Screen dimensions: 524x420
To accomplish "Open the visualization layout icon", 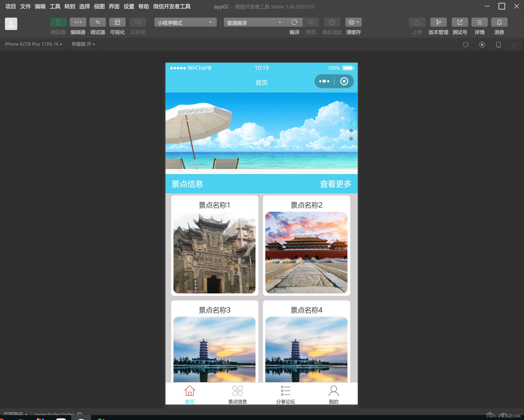I will [117, 22].
